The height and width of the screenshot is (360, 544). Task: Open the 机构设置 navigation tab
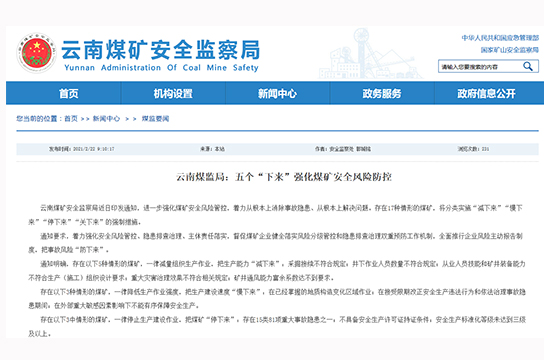(x=173, y=93)
